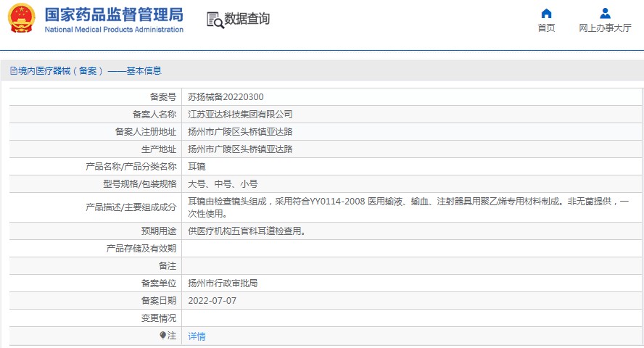Select specification 大号、中号、小号
Viewport: 644px width, 348px height.
[223, 184]
